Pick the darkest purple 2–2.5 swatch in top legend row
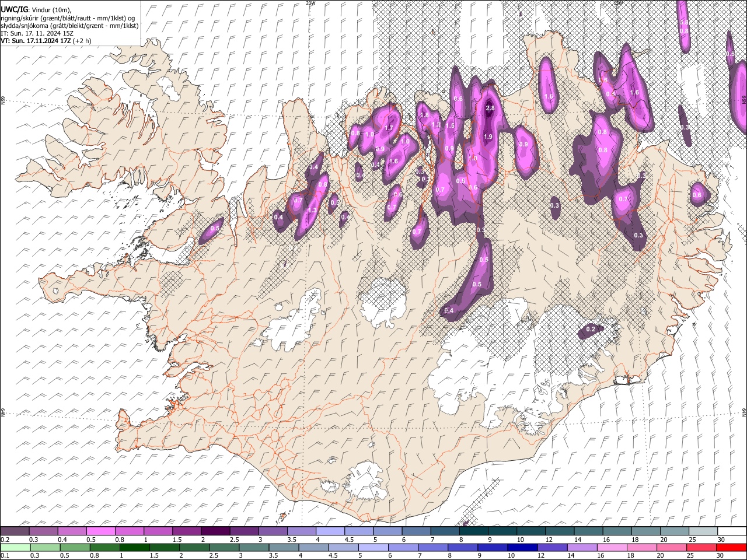Screen dimensions: 747x560 click(215, 531)
